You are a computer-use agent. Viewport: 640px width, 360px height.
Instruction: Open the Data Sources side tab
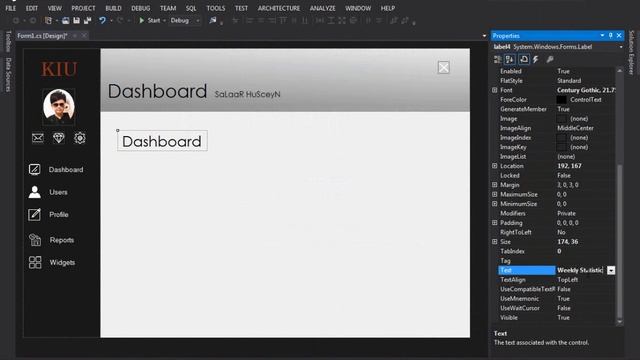(x=8, y=74)
